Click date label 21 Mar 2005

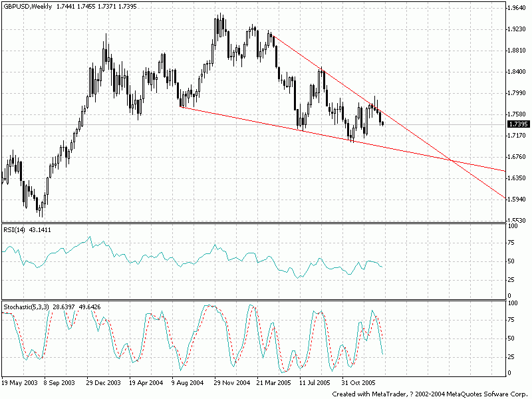click(x=274, y=383)
